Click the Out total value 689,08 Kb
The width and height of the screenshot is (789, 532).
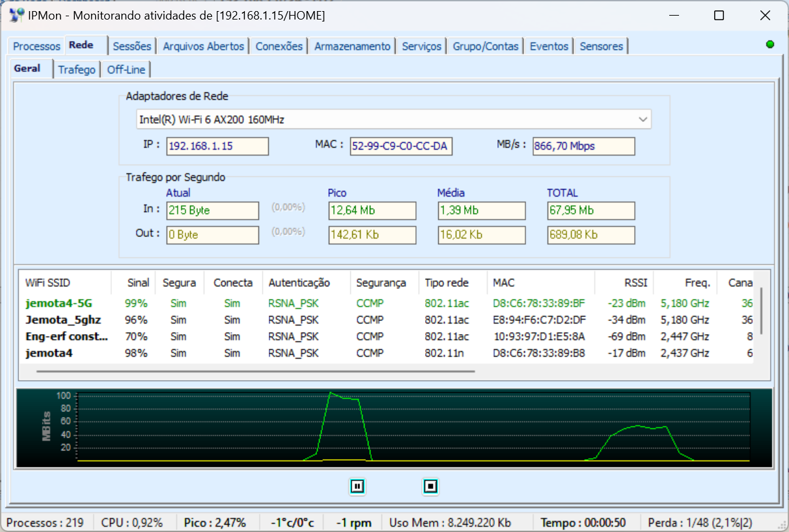(591, 234)
